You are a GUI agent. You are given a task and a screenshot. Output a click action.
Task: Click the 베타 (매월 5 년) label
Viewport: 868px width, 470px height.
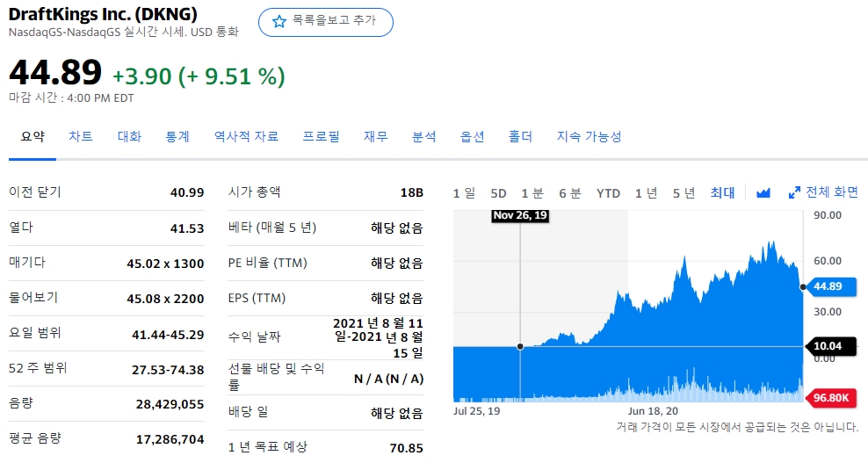coord(271,228)
